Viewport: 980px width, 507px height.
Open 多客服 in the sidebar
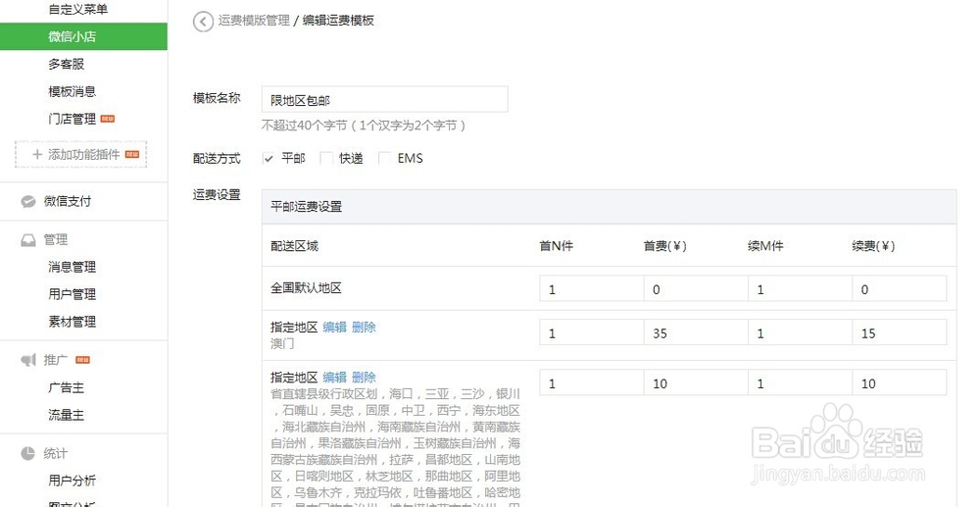[x=67, y=64]
